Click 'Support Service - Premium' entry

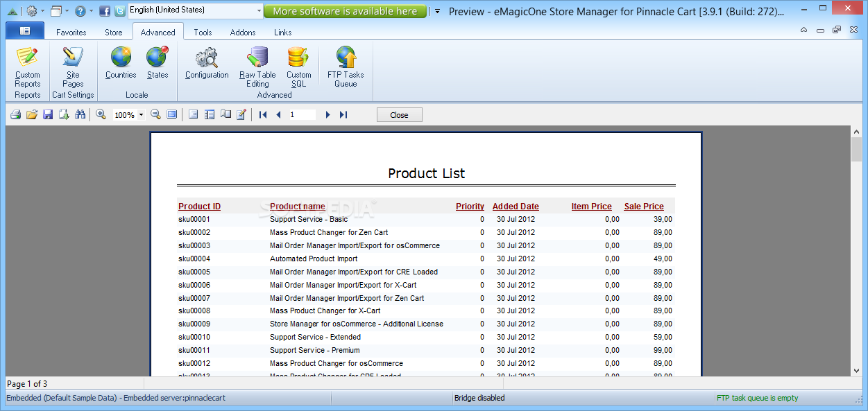point(315,350)
